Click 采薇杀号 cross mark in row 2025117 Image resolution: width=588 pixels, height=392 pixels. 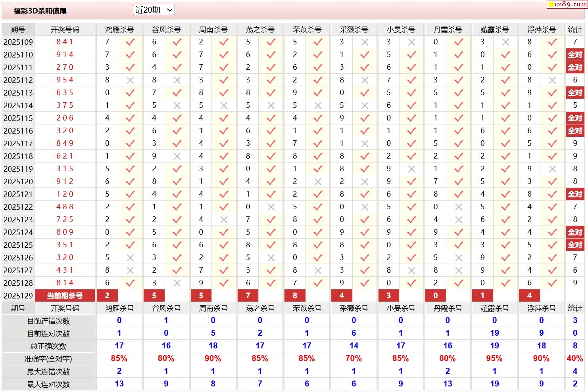point(365,143)
